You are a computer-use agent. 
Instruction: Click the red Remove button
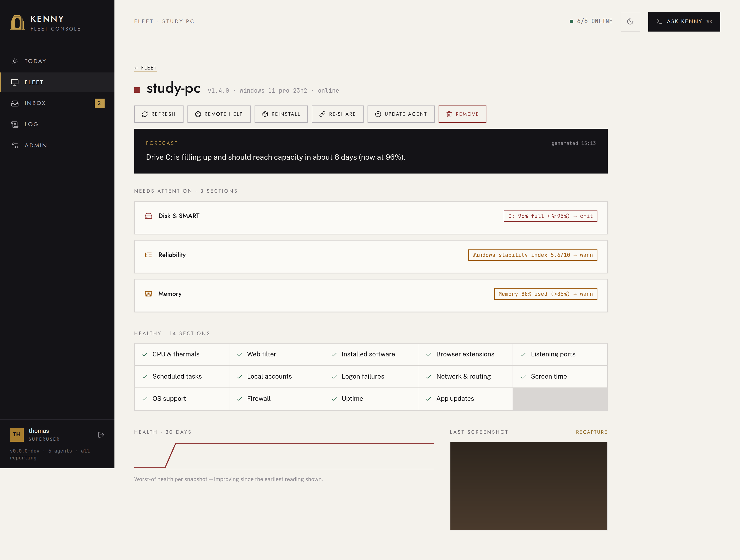pyautogui.click(x=462, y=114)
